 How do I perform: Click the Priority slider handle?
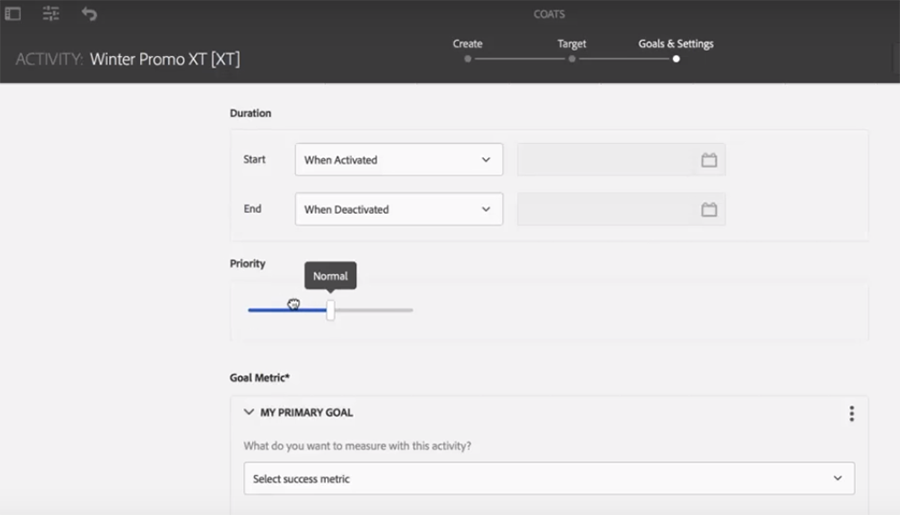[330, 310]
